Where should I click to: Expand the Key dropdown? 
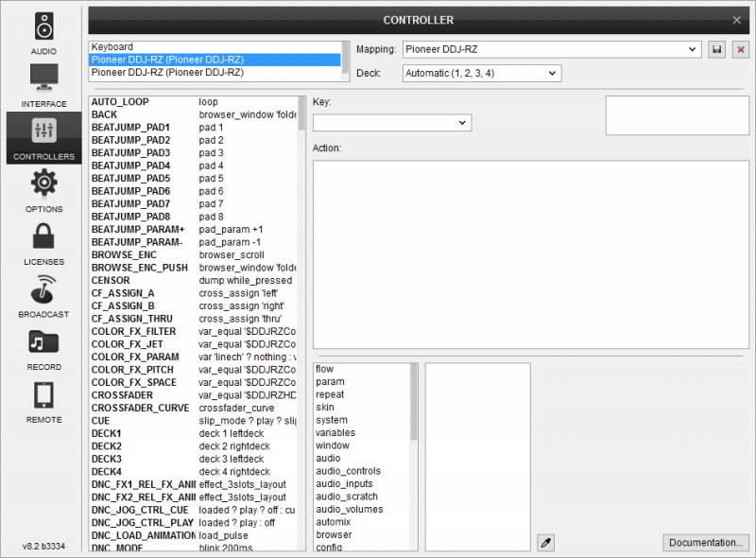pyautogui.click(x=392, y=123)
